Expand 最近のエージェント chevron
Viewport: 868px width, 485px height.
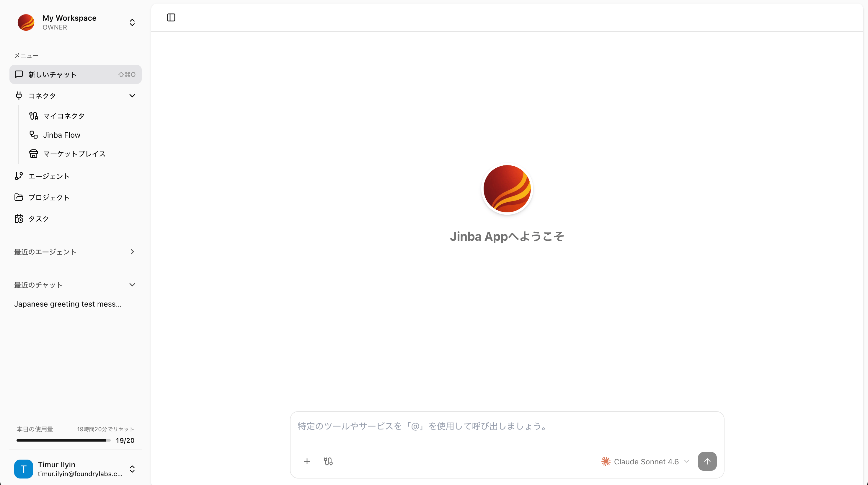tap(132, 252)
